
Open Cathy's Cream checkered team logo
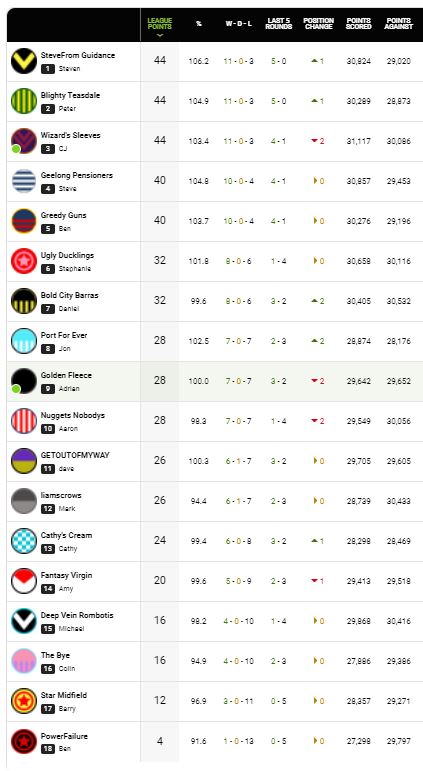point(24,541)
